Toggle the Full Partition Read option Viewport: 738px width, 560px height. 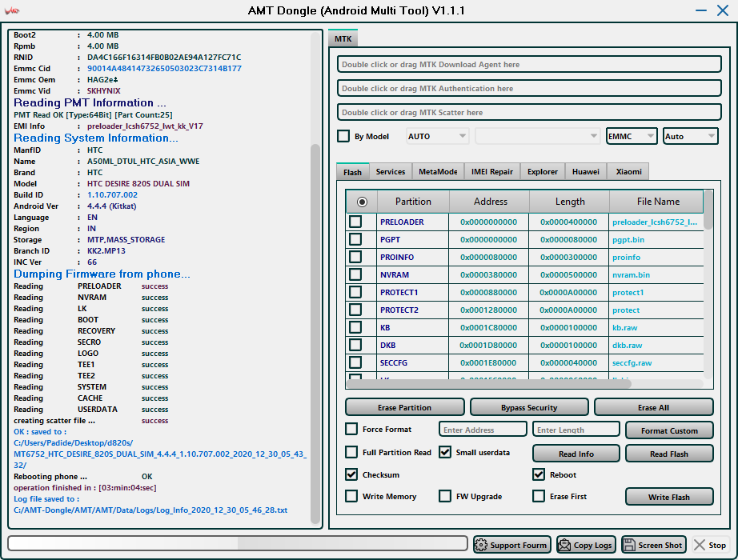351,452
